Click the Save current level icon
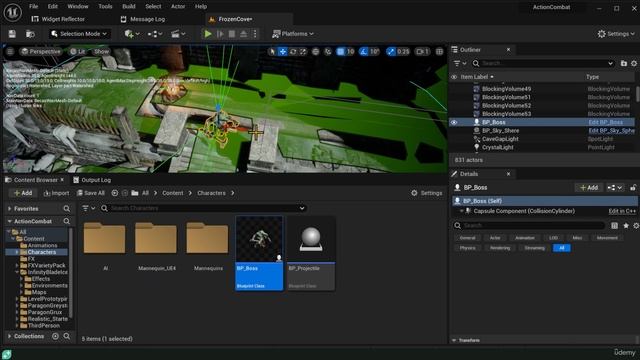Viewport: 640px width, 360px height. (12, 34)
